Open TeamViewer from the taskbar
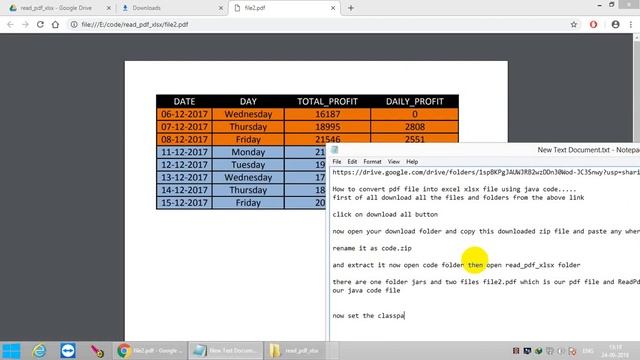This screenshot has width=640, height=360. tap(68, 351)
